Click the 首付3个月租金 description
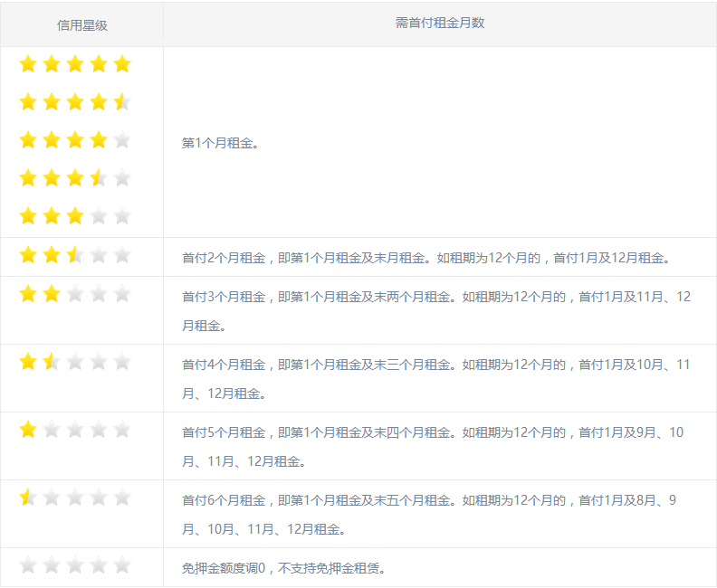The width and height of the screenshot is (717, 588). click(x=435, y=310)
